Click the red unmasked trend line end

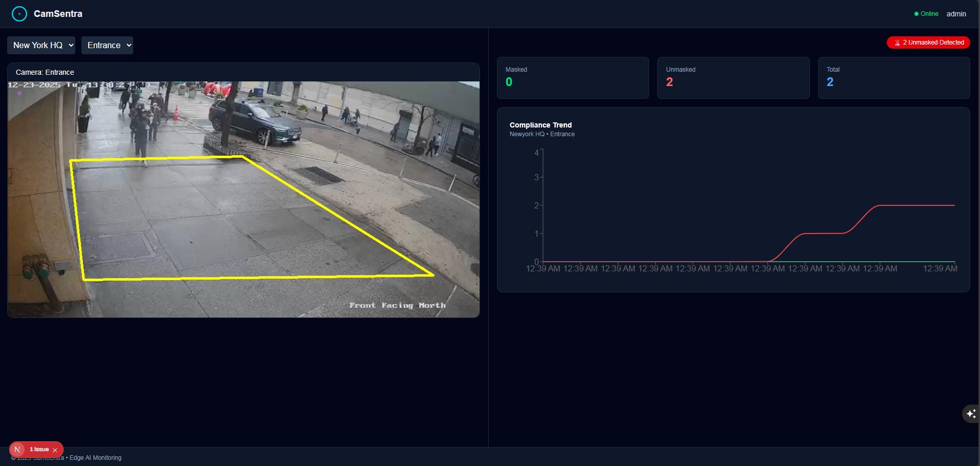(x=953, y=205)
